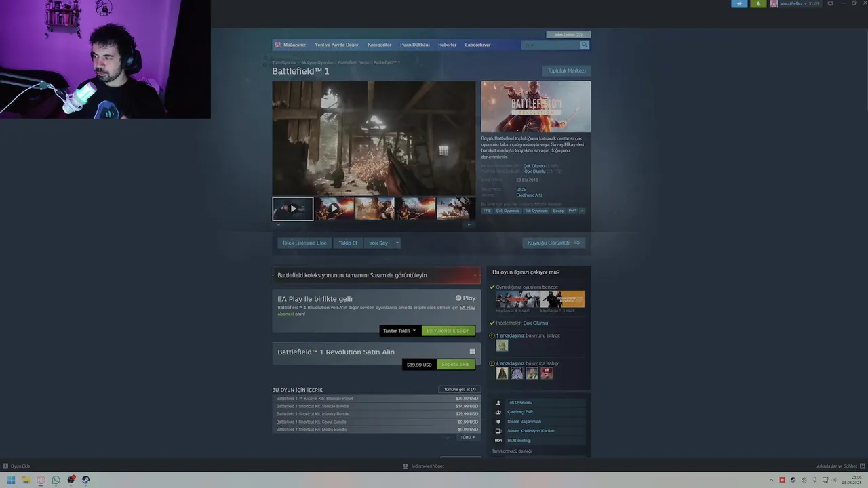This screenshot has width=868, height=488.
Task: Click Kuyruğu Görüntüle button
Action: pos(554,243)
